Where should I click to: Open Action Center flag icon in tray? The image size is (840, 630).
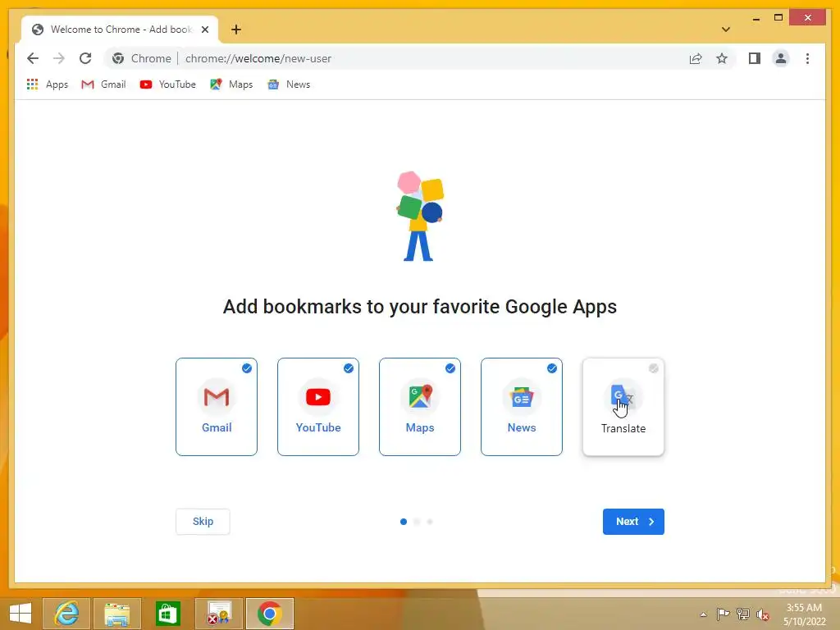pyautogui.click(x=723, y=614)
